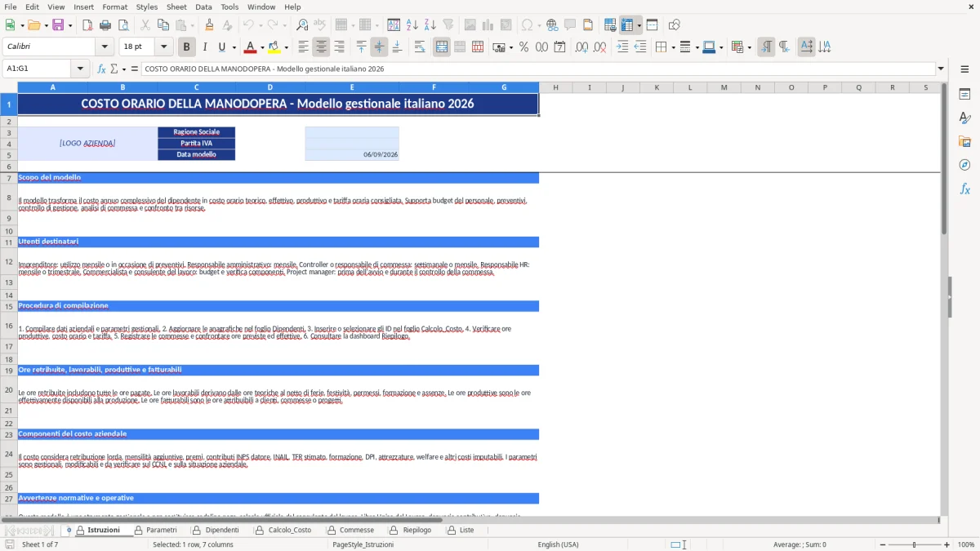980x551 pixels.
Task: Click Merge and Center Cells icon
Action: (442, 47)
